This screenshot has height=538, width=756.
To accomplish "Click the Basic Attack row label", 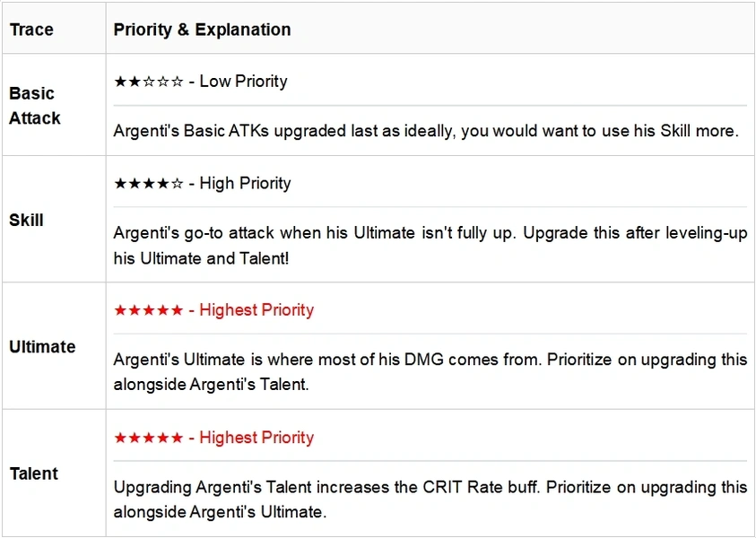I will click(35, 106).
